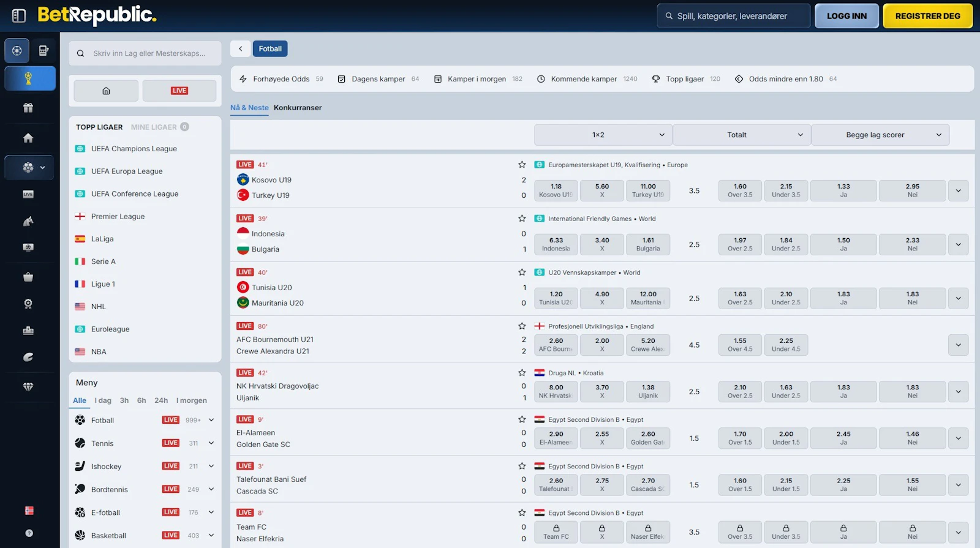Favorite the Kosovo U19 match star

522,165
